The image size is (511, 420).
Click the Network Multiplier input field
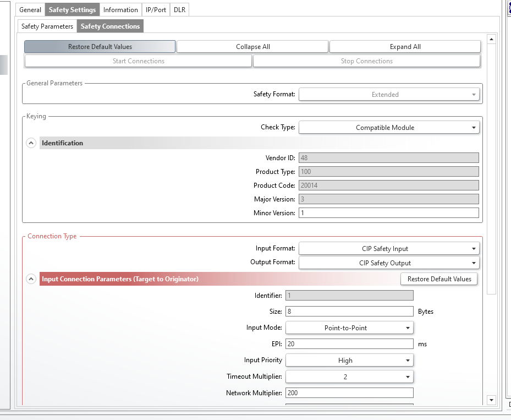(x=349, y=392)
